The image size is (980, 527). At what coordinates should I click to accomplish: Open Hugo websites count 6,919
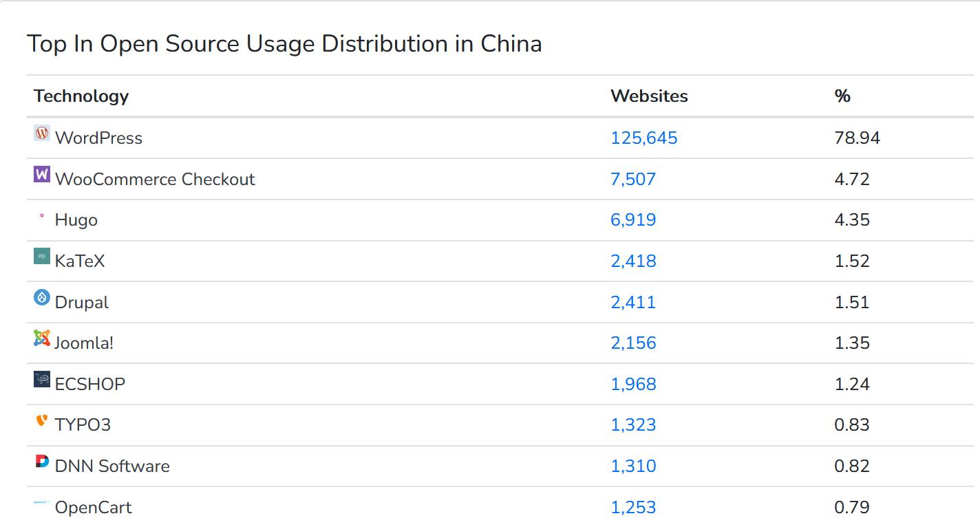pyautogui.click(x=633, y=219)
